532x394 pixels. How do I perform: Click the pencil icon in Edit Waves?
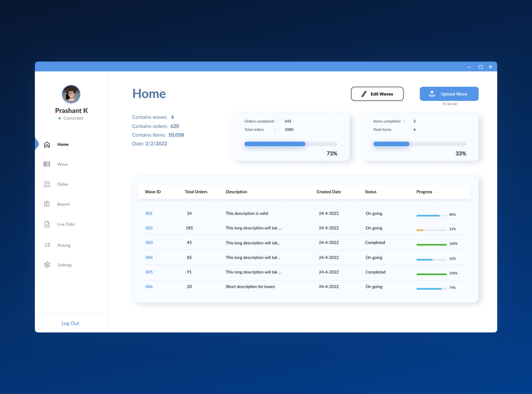364,94
